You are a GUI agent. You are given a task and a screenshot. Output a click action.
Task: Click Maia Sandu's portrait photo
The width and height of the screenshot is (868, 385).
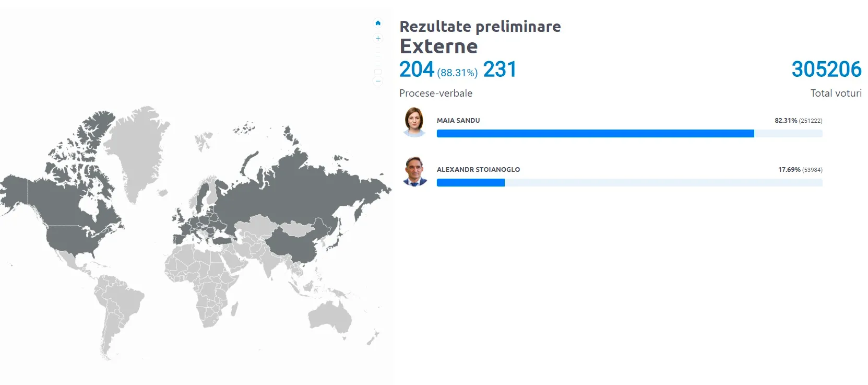414,122
